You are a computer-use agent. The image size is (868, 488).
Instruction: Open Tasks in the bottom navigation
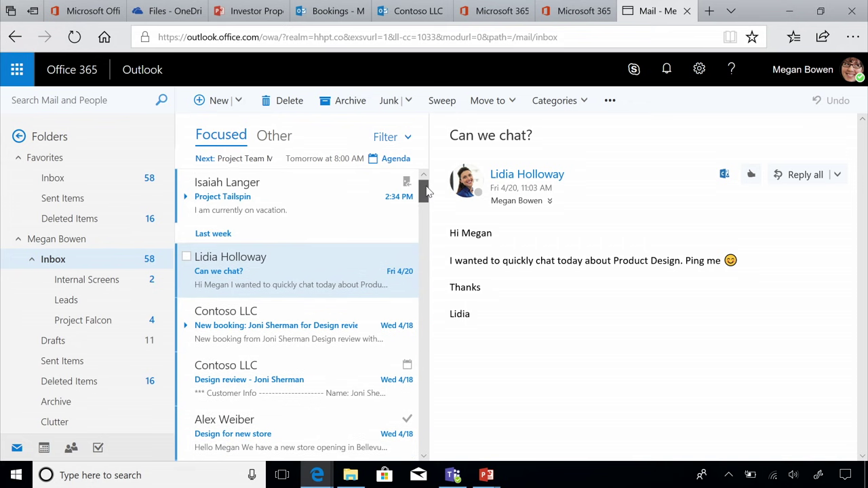tap(98, 447)
